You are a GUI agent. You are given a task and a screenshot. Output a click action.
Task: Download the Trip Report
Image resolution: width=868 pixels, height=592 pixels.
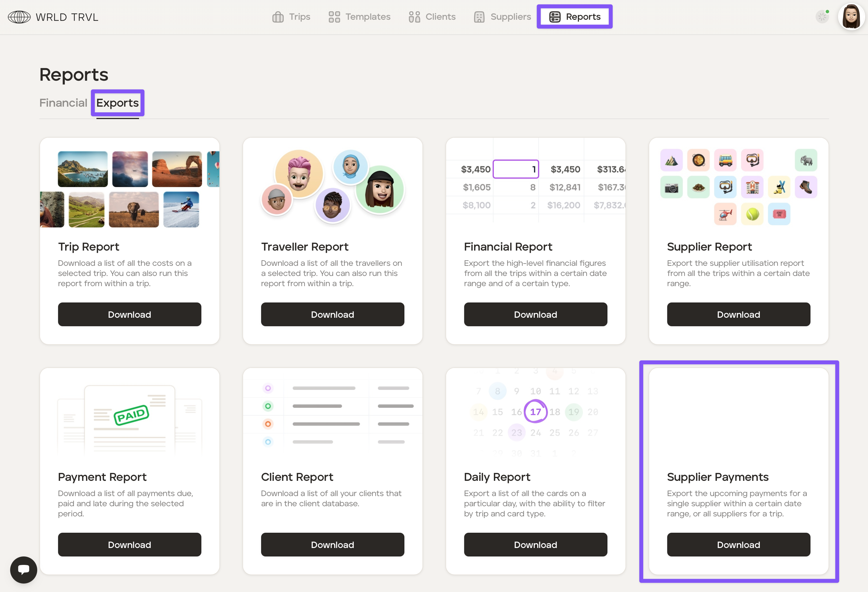tap(129, 314)
